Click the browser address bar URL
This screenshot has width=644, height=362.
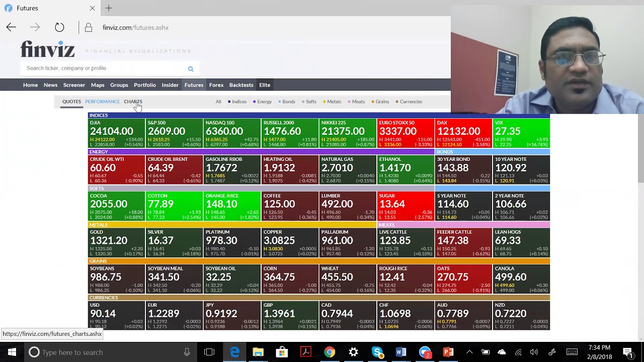135,28
